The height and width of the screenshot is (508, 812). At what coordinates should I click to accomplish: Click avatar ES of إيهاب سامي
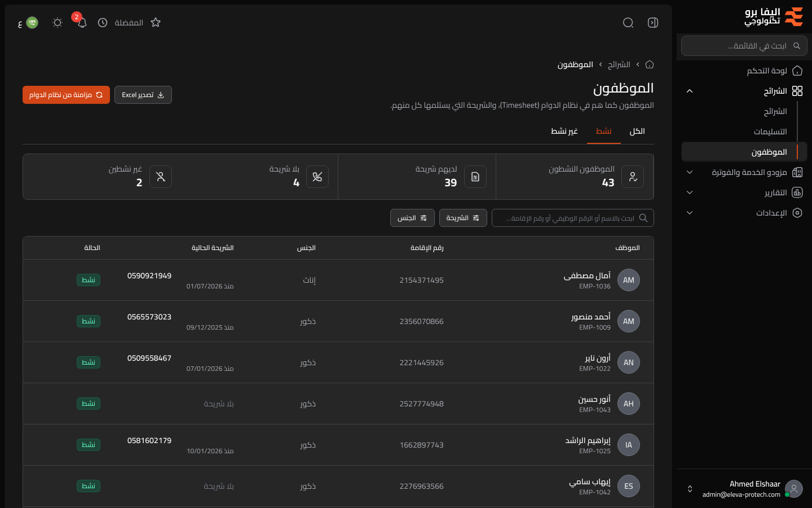click(629, 486)
